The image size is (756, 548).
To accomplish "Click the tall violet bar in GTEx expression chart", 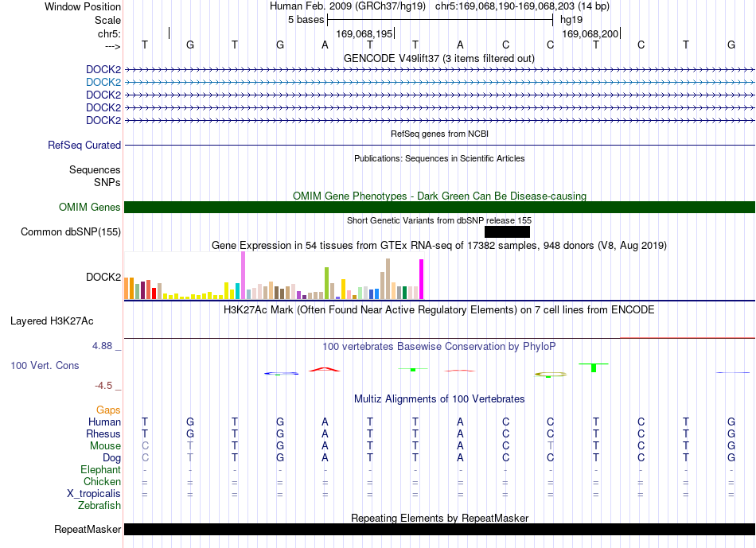I will (243, 275).
